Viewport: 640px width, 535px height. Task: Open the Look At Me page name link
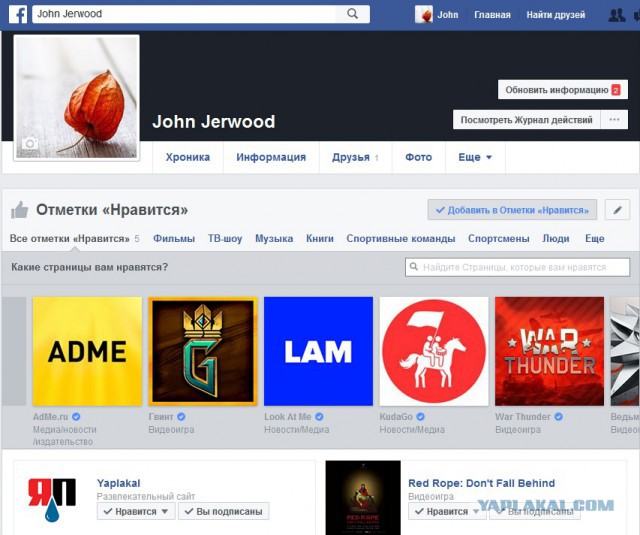coord(288,417)
